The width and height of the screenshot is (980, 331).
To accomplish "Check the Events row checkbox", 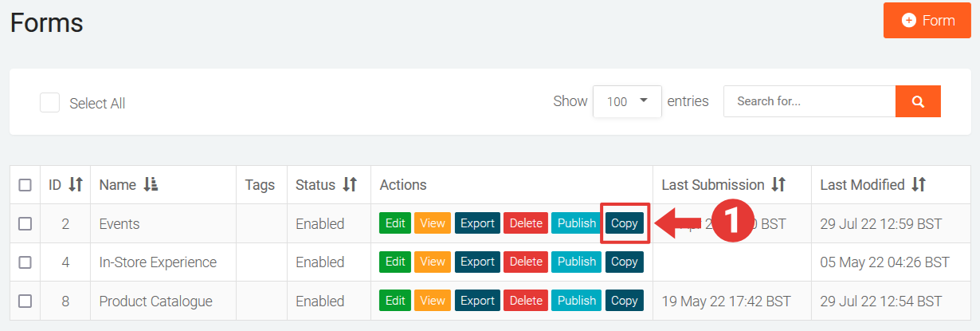I will pos(25,224).
